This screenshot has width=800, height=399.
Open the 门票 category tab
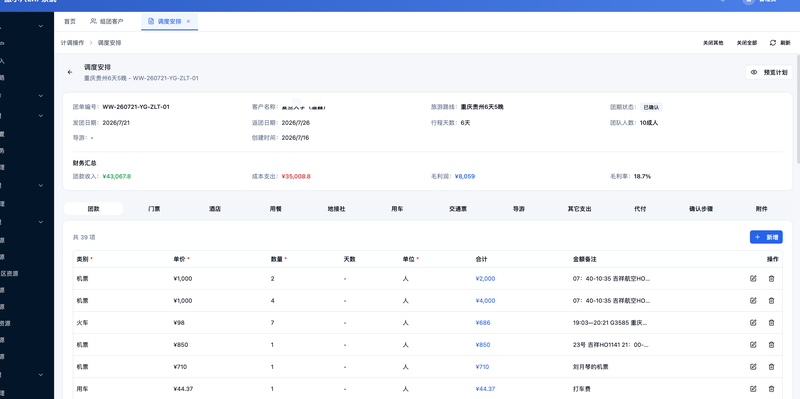tap(154, 209)
